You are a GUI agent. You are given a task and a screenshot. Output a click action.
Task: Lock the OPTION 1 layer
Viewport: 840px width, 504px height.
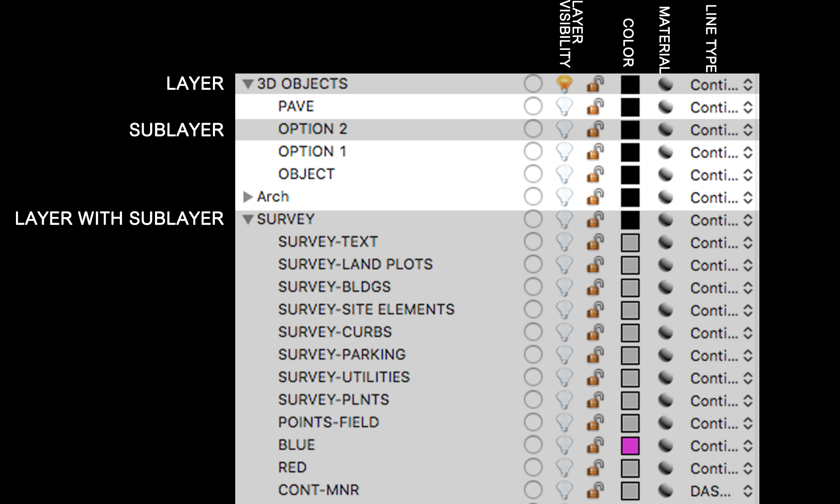(595, 152)
